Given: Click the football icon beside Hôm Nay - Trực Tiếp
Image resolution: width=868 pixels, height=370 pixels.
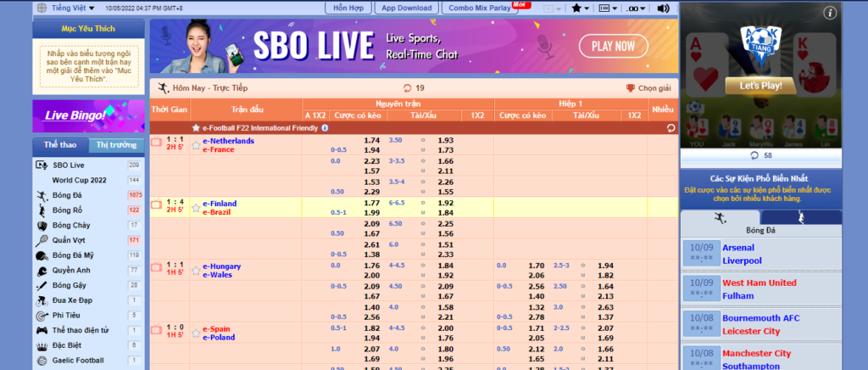Looking at the screenshot, I should pyautogui.click(x=164, y=88).
